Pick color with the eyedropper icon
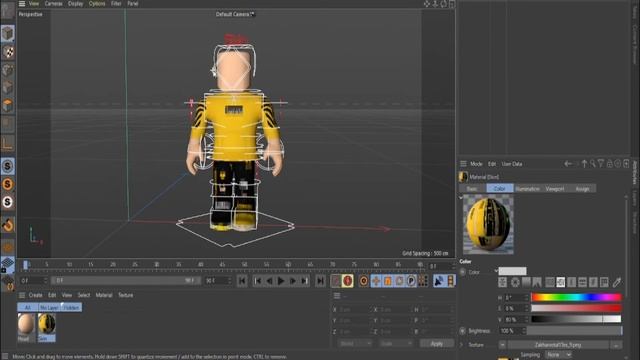 616,282
